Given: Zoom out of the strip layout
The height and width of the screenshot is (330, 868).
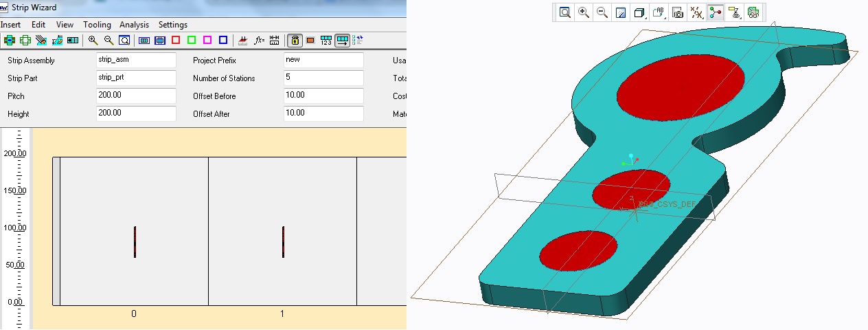Looking at the screenshot, I should coord(108,40).
